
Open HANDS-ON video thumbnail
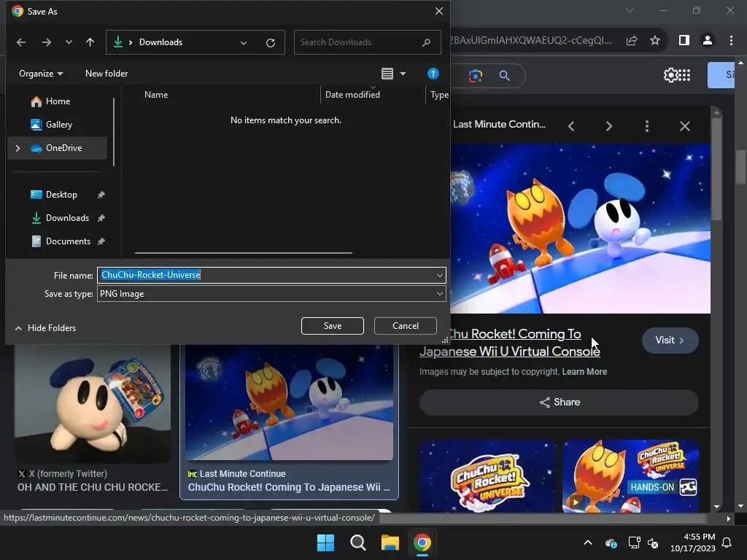coord(631,476)
